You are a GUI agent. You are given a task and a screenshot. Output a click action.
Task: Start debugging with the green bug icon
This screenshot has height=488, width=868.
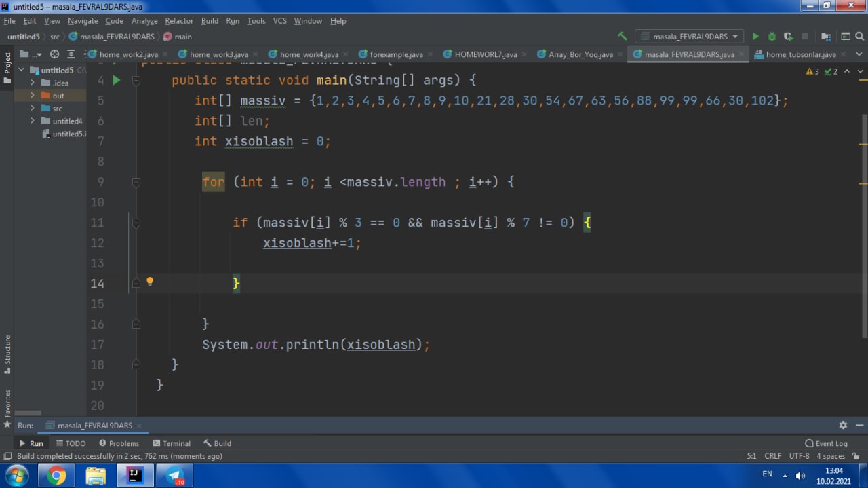pos(772,36)
